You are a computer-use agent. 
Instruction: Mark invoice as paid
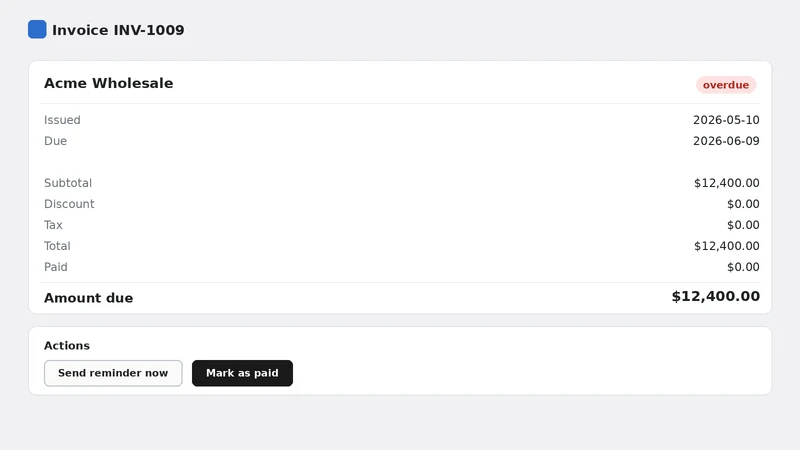pos(242,373)
